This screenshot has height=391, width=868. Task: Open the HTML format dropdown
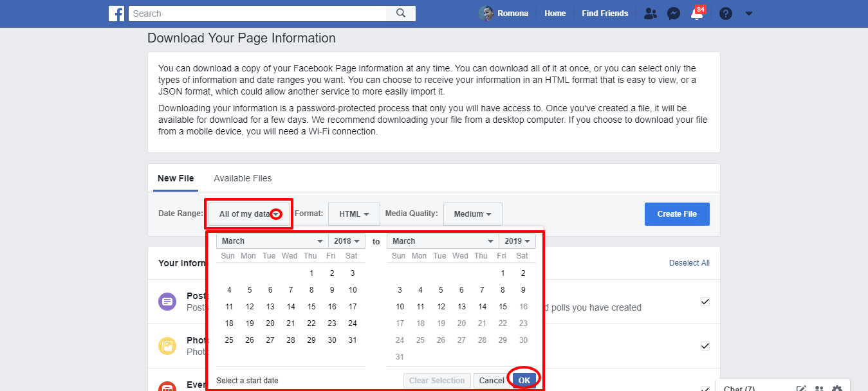pyautogui.click(x=354, y=214)
